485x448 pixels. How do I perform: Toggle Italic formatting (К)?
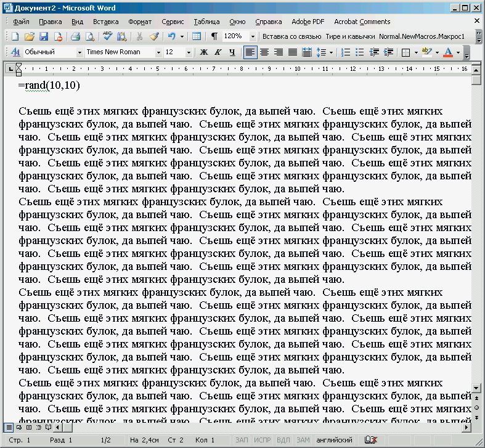(218, 52)
